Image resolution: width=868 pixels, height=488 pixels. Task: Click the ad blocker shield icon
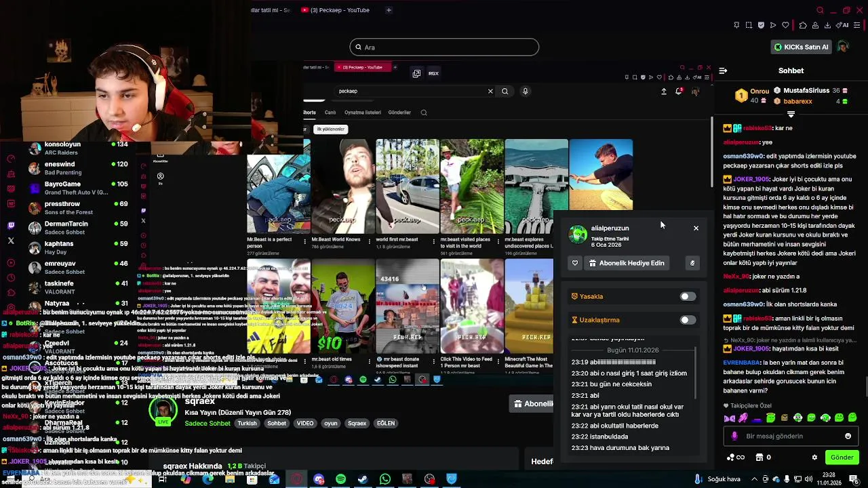(x=761, y=25)
